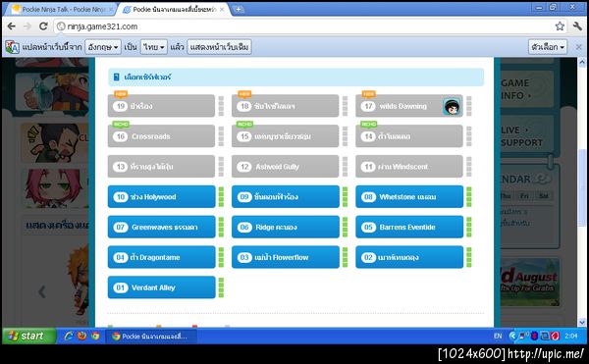Choose server 02 button
Viewport: 589px width, 364px height.
(x=409, y=257)
